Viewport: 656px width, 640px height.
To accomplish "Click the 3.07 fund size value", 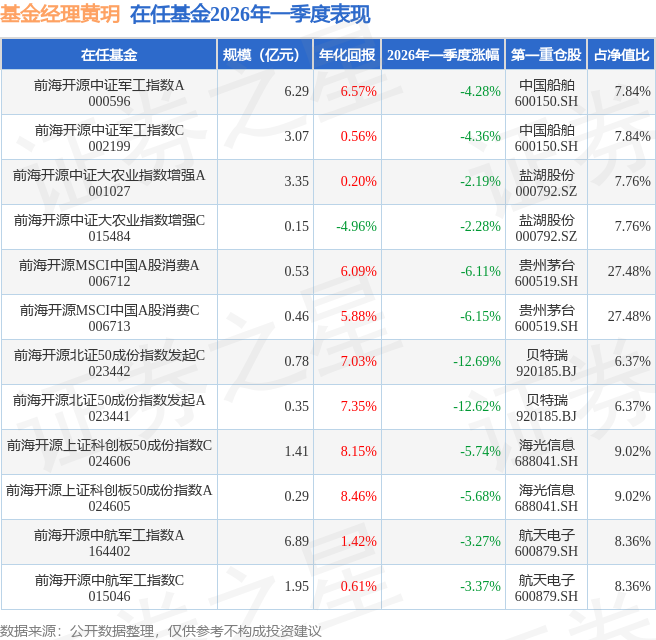I will [x=297, y=136].
